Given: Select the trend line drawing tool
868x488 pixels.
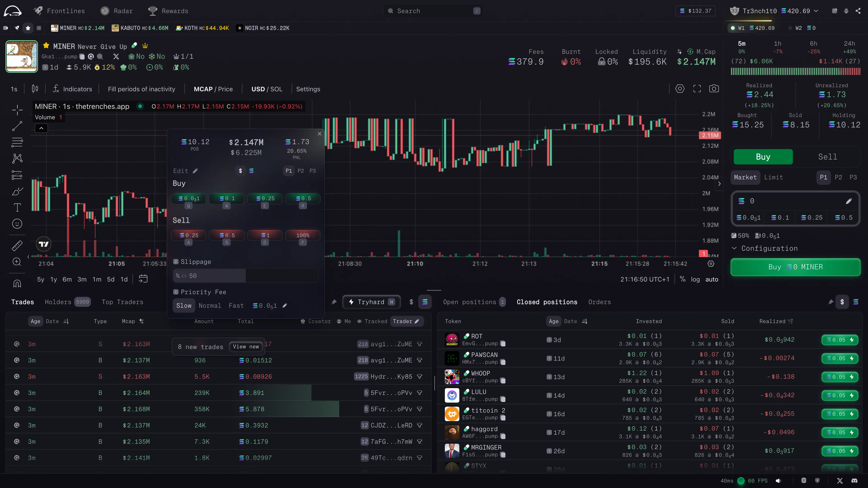Looking at the screenshot, I should click(17, 126).
